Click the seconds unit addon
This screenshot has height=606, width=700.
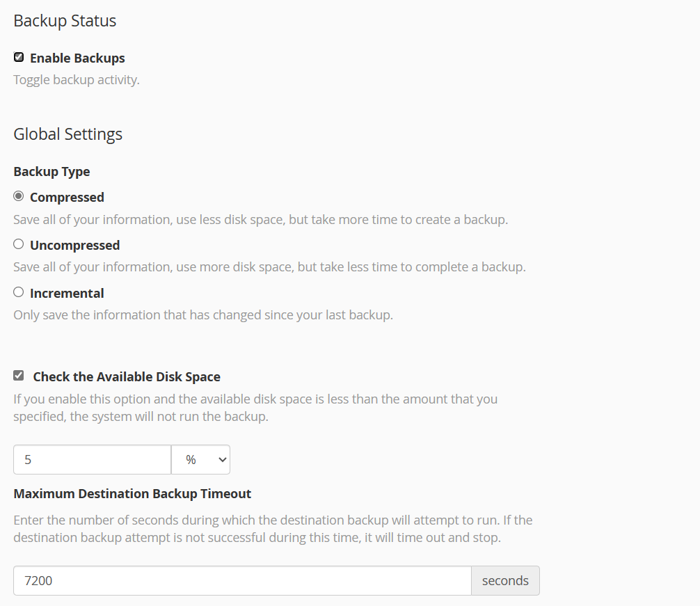coord(505,580)
